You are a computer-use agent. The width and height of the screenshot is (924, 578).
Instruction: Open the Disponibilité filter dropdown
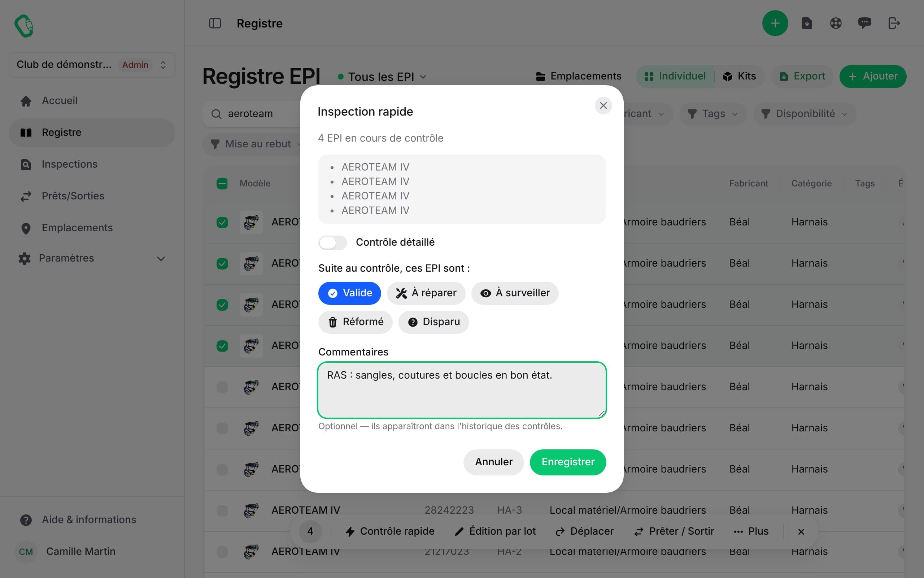804,114
